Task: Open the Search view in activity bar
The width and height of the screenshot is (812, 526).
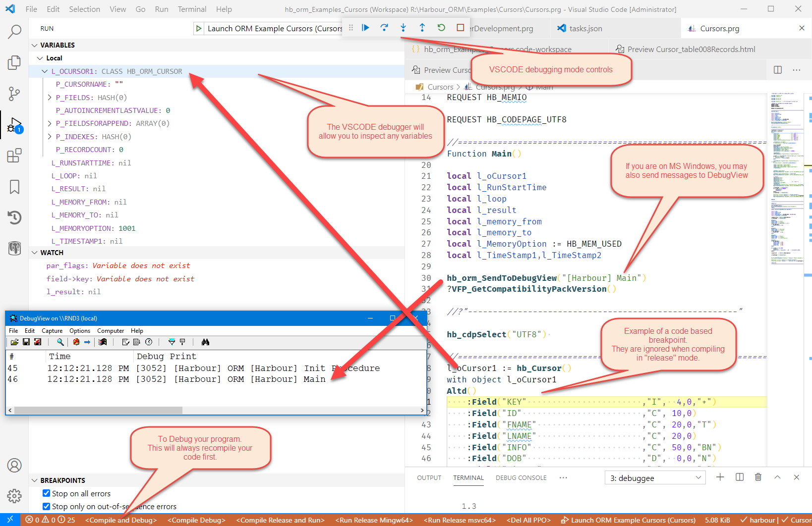Action: click(14, 32)
